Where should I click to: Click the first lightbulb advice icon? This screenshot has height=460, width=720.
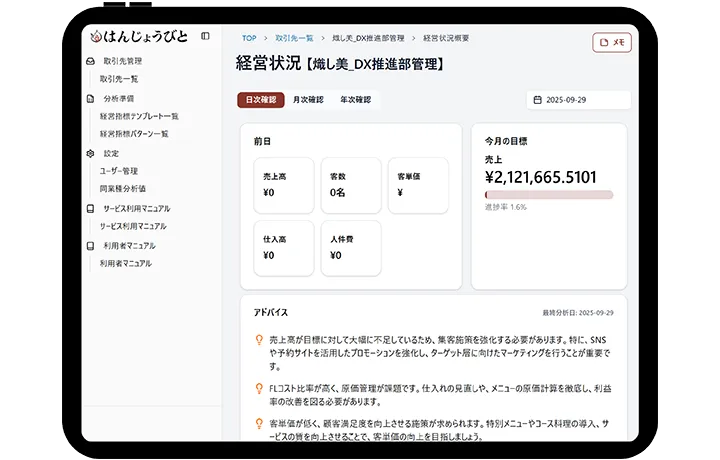(260, 339)
